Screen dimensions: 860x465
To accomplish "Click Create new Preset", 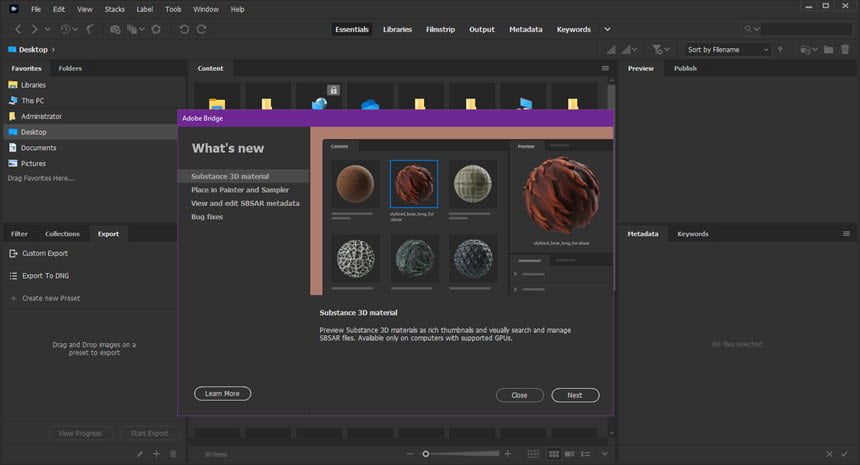I will [51, 298].
